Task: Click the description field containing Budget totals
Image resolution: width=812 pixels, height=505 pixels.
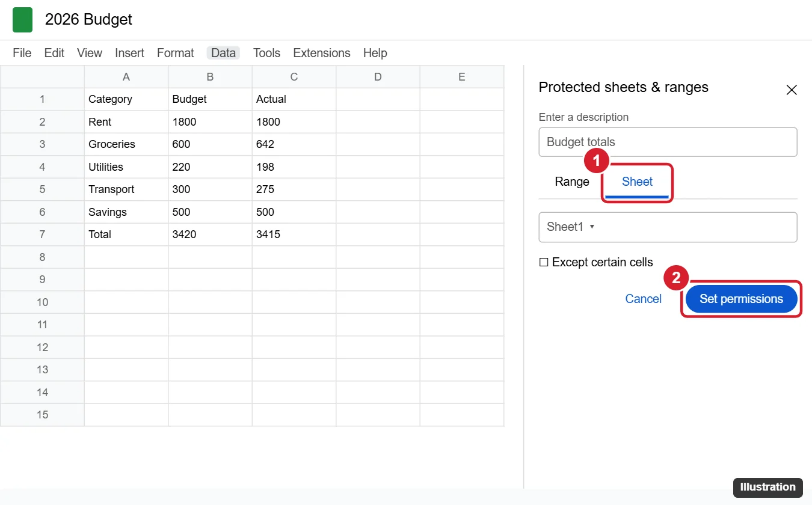Action: tap(668, 142)
